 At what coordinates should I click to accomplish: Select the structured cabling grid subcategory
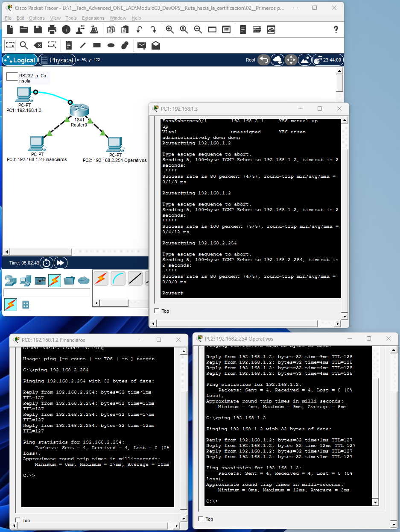tap(26, 305)
